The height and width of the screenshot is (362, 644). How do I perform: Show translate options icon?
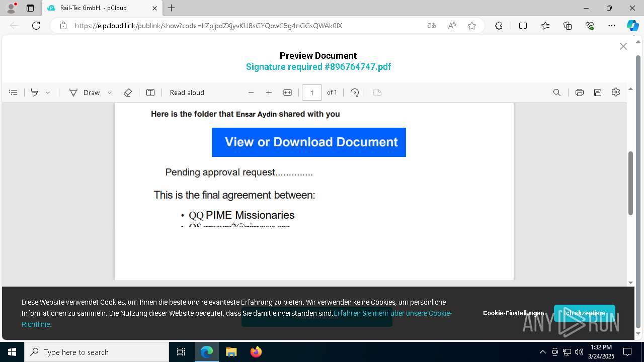(x=432, y=26)
